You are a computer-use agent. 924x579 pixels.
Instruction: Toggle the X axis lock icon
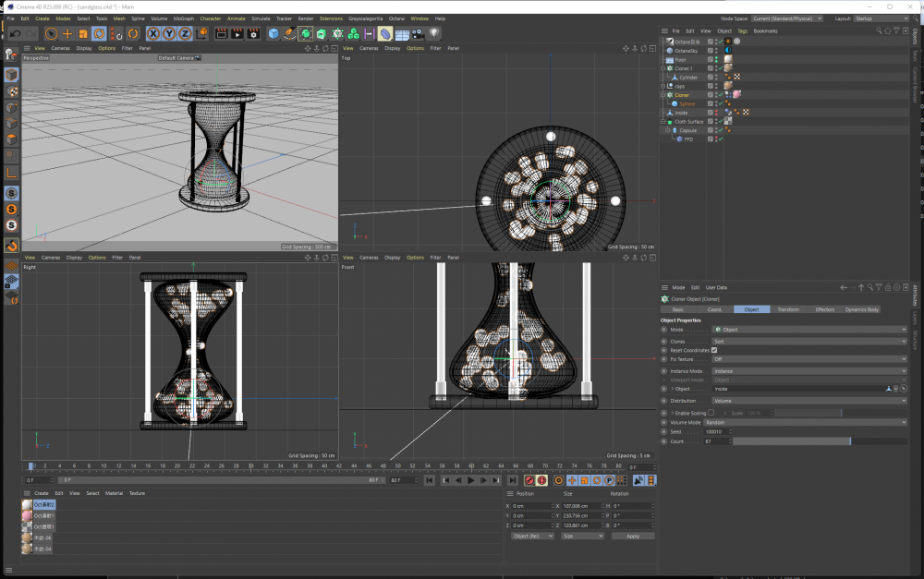click(153, 33)
